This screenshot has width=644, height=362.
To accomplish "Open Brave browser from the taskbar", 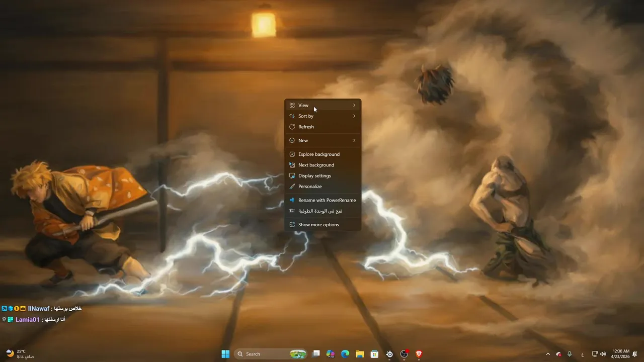I will click(x=419, y=354).
